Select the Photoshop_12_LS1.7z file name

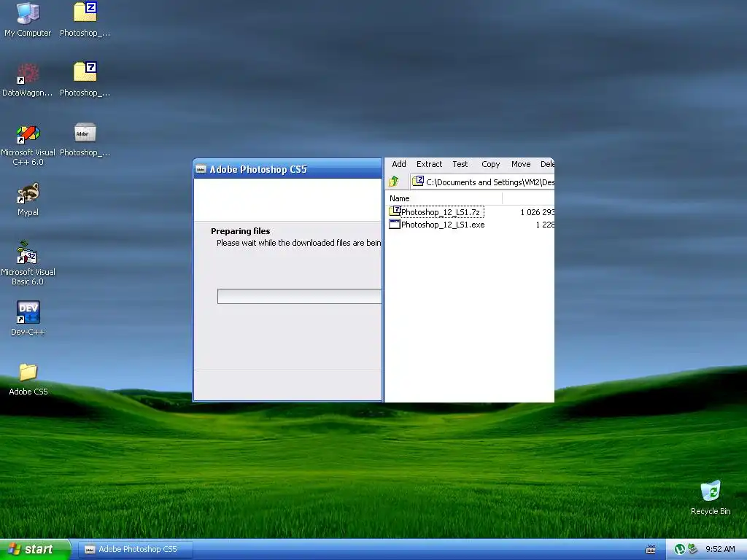[440, 212]
